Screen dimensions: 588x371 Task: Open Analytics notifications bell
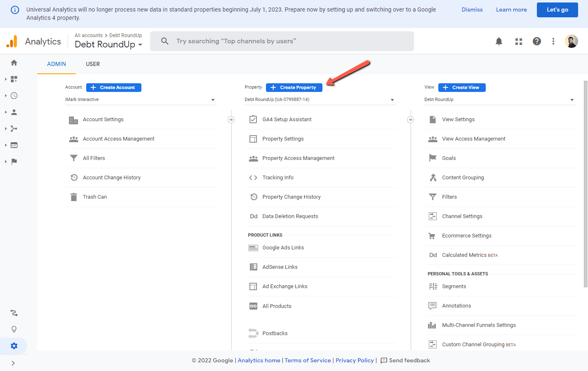point(499,41)
